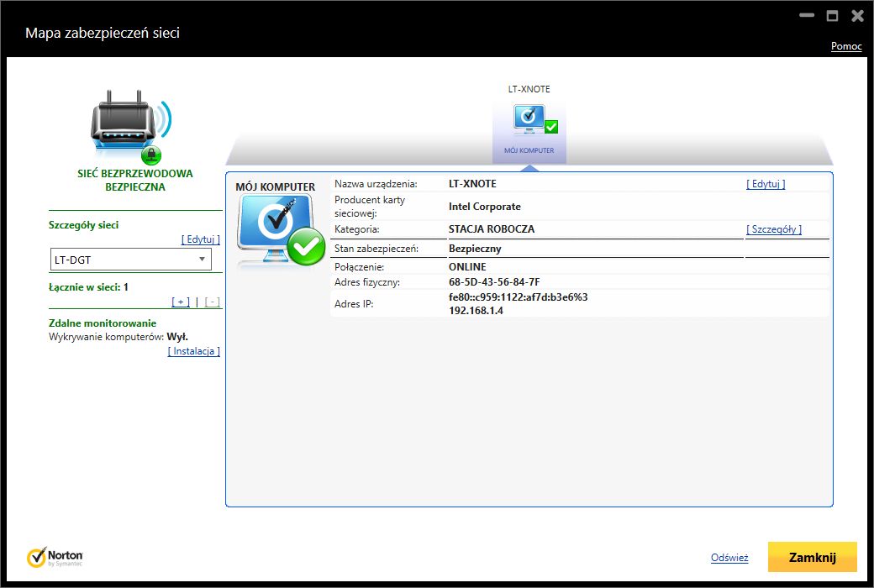Minimize the Norton window
This screenshot has width=874, height=588.
807,16
